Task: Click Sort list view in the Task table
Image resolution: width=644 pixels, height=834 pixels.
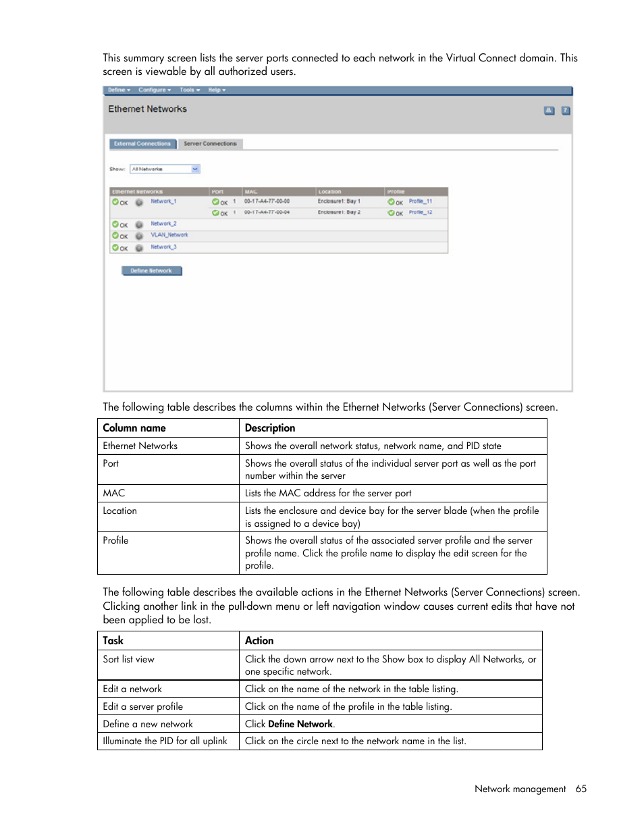Action: pos(128,659)
